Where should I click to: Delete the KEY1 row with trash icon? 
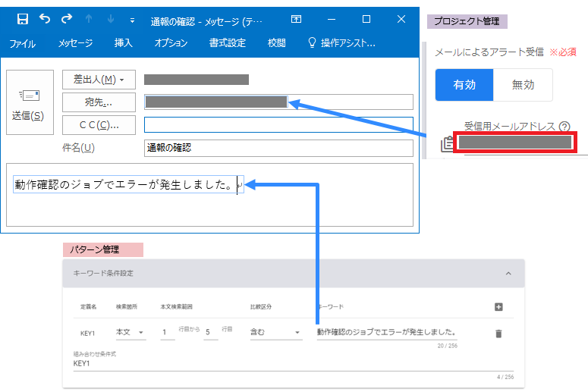click(x=498, y=333)
